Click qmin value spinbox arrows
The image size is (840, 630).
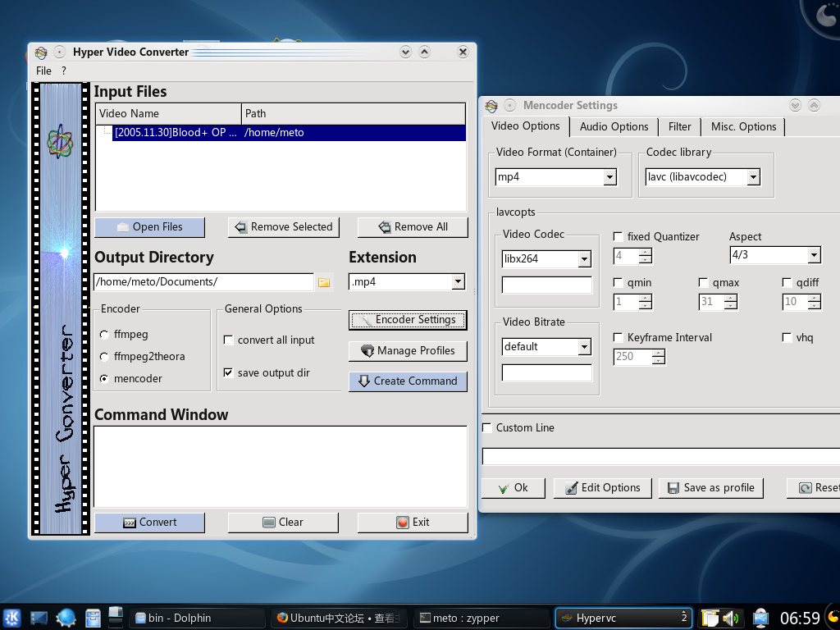click(646, 302)
